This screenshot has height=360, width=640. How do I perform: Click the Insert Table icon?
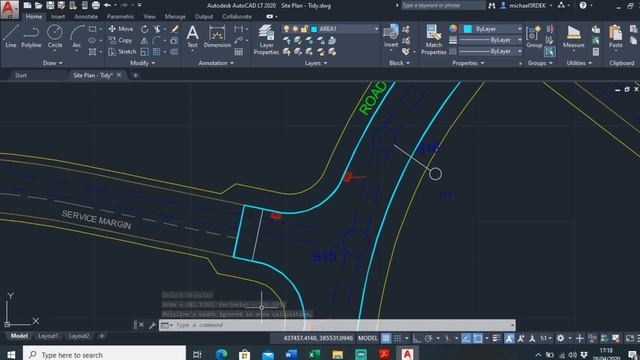pos(239,52)
